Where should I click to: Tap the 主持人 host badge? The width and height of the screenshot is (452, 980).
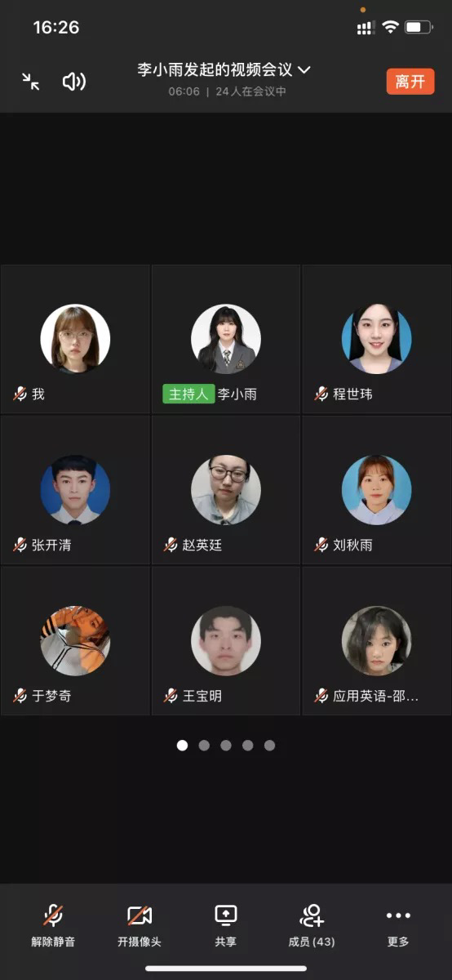(x=188, y=394)
